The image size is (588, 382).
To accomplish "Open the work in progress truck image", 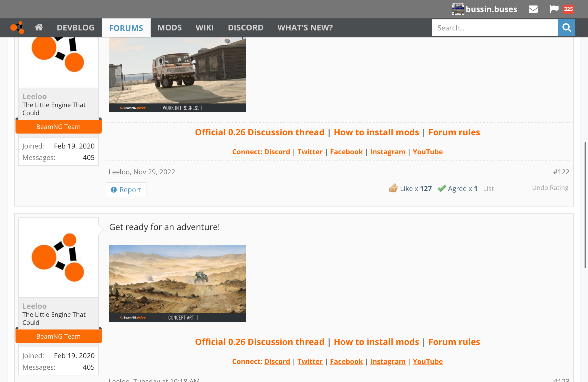I will [178, 74].
